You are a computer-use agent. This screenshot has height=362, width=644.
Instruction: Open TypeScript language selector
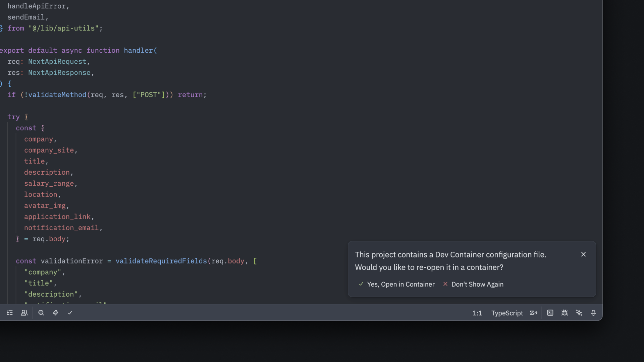507,313
